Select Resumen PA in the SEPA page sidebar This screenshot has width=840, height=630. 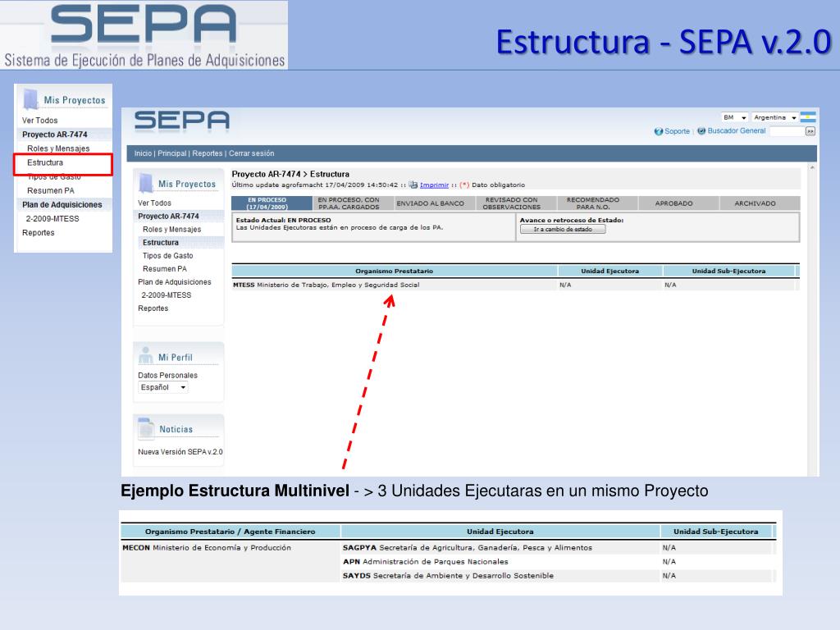[x=164, y=268]
